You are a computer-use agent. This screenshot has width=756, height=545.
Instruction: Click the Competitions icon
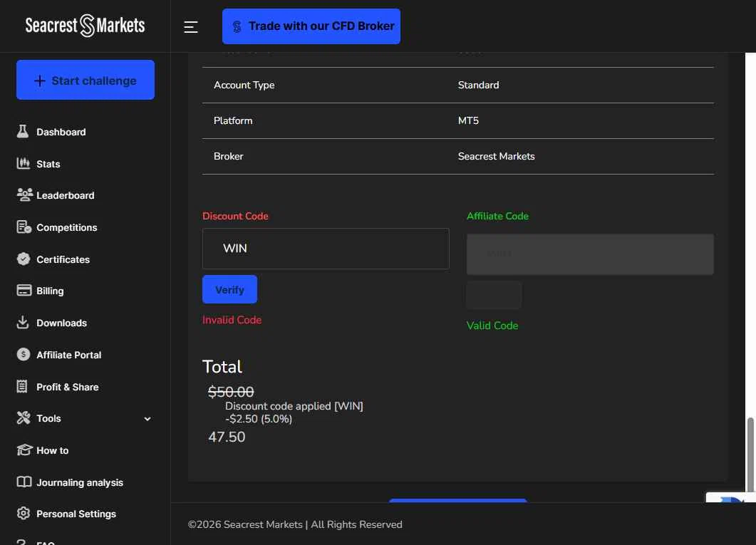(24, 227)
